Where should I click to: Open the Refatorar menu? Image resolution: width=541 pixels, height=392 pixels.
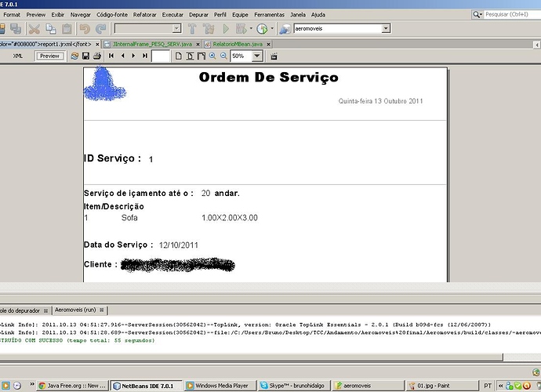(144, 15)
